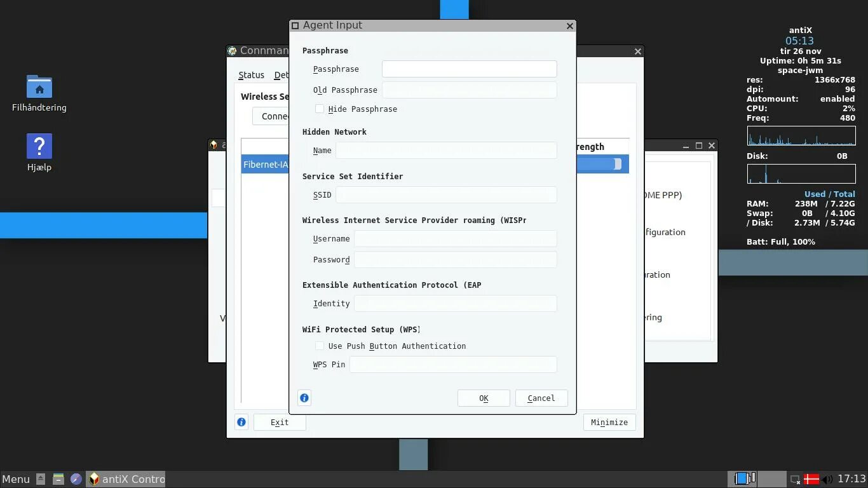Click the Old Passphrase input field

[x=469, y=90]
